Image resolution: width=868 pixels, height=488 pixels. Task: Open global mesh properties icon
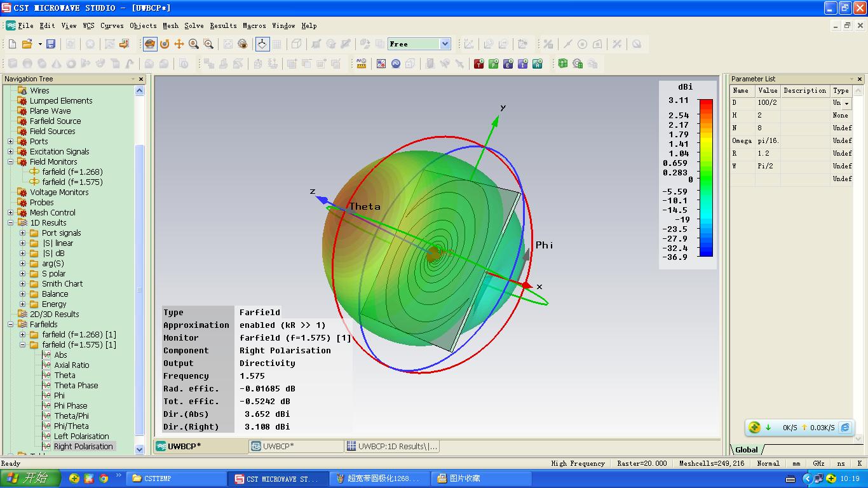(578, 64)
